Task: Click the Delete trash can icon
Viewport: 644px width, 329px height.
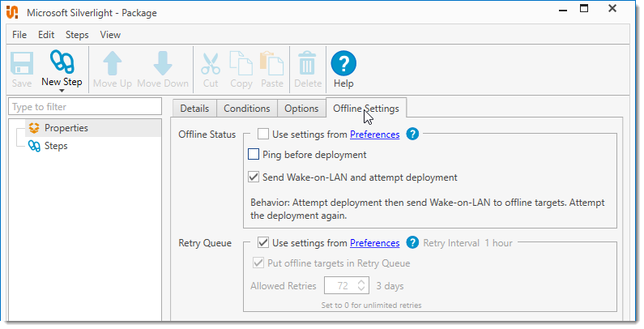Action: 308,64
